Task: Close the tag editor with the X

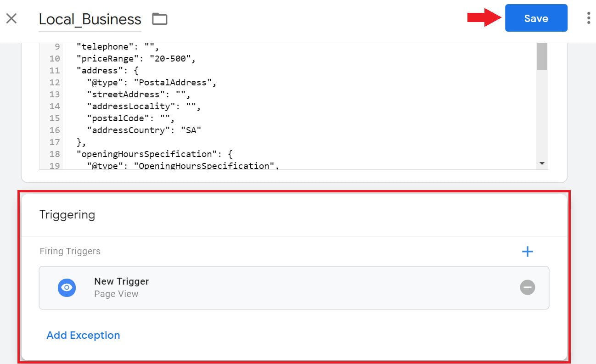Action: 11,18
